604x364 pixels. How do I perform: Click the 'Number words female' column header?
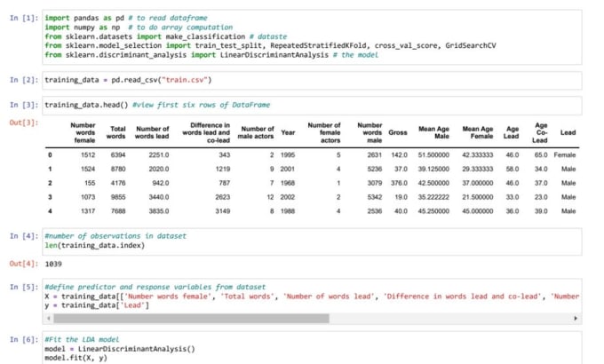tap(83, 132)
